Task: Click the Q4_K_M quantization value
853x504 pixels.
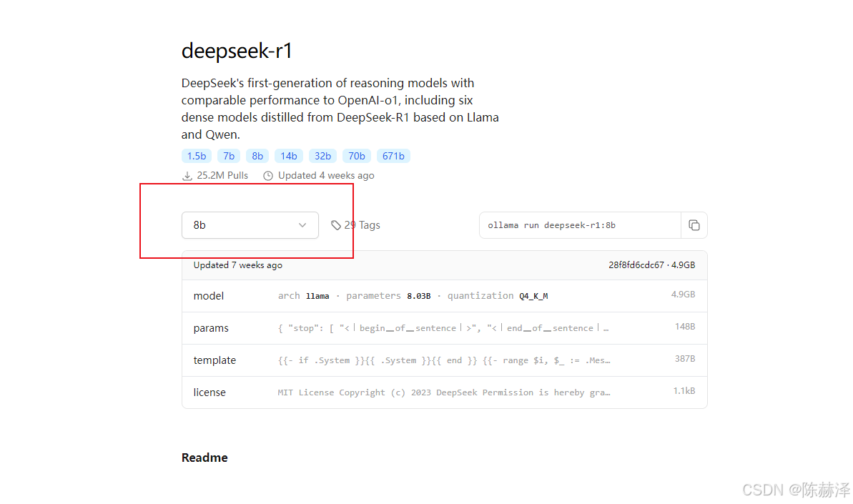Action: 533,296
